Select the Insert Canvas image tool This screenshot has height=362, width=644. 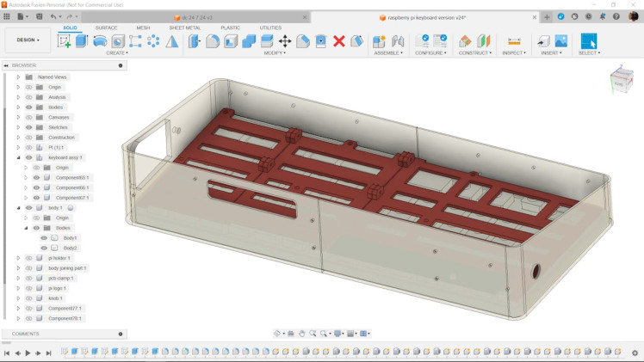click(560, 41)
